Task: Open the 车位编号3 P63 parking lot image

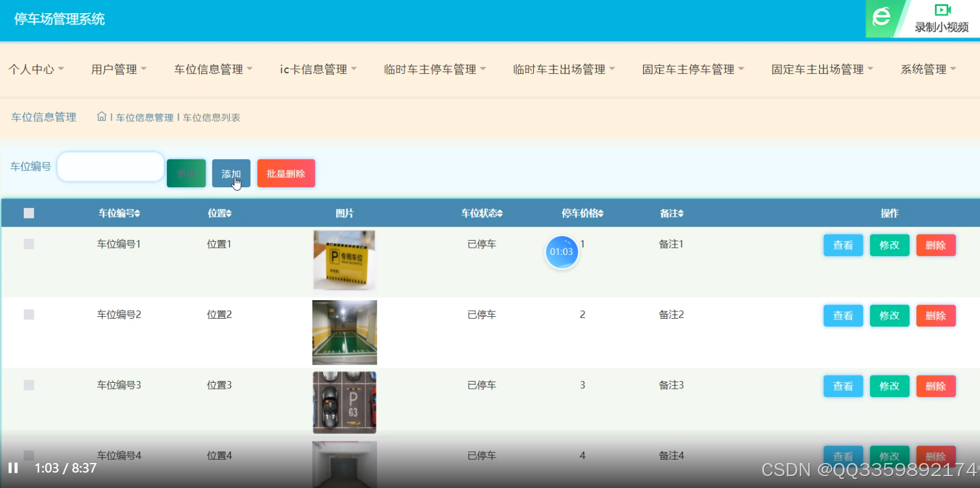Action: [344, 402]
